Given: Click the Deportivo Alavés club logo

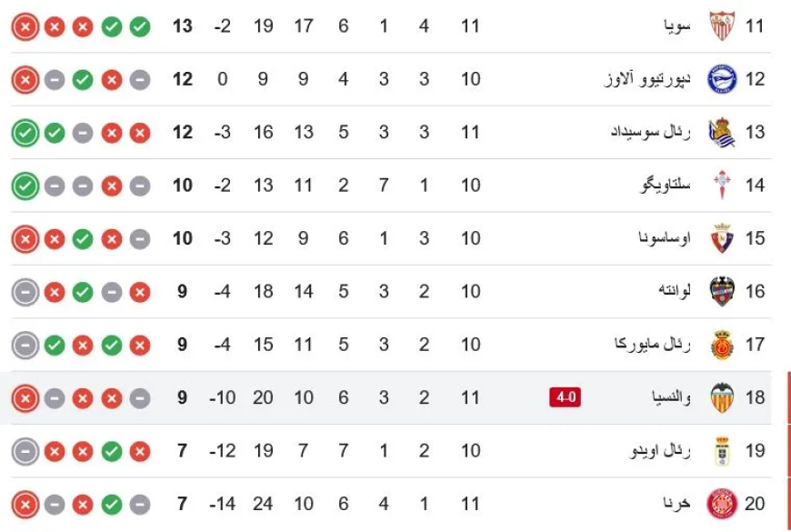Looking at the screenshot, I should [722, 78].
